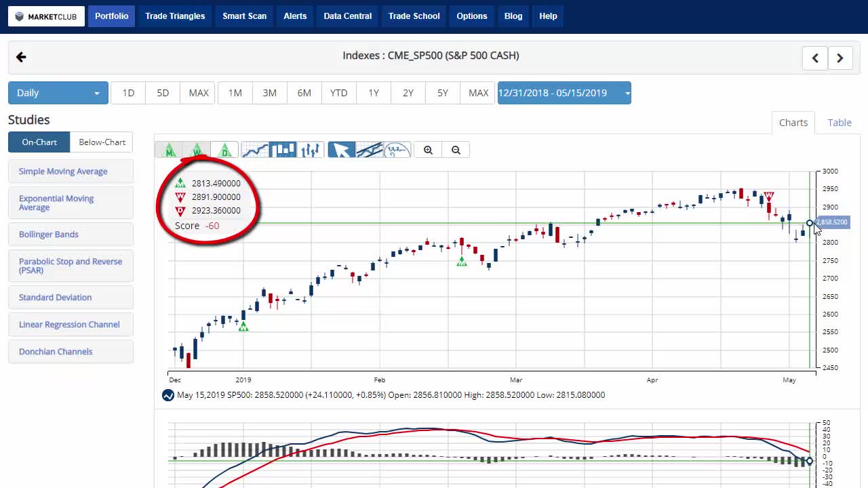Click the Studies heading
This screenshot has height=488, width=868.
pos(29,120)
